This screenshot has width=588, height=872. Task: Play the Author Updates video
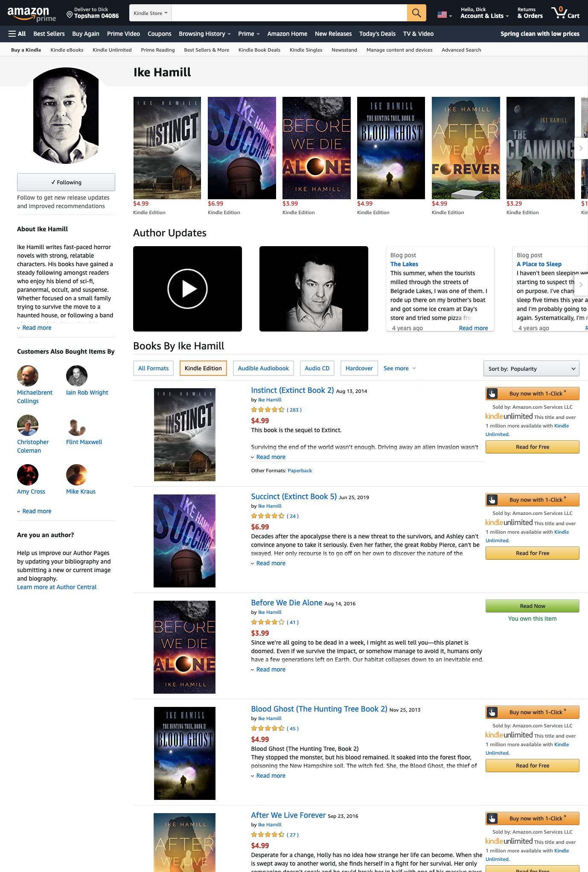point(187,289)
